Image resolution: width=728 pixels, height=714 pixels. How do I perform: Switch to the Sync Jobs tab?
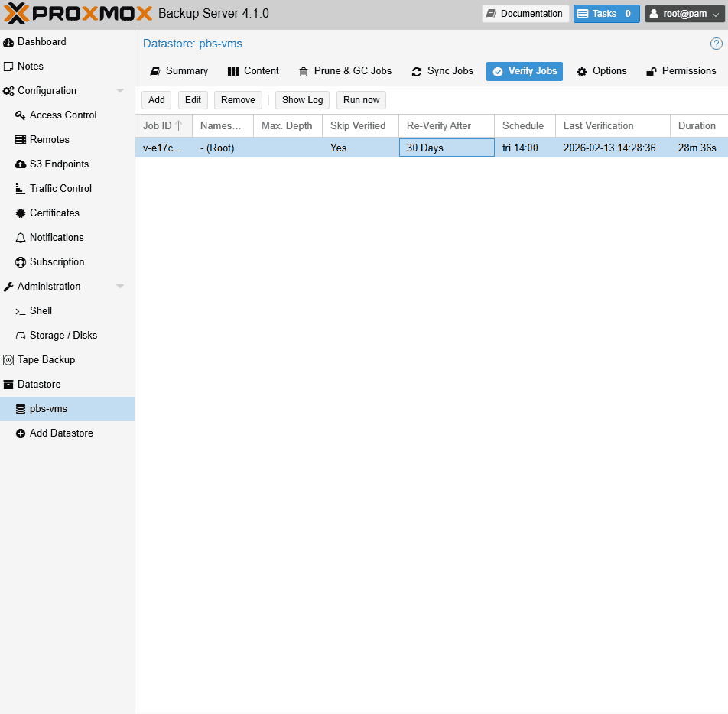442,71
